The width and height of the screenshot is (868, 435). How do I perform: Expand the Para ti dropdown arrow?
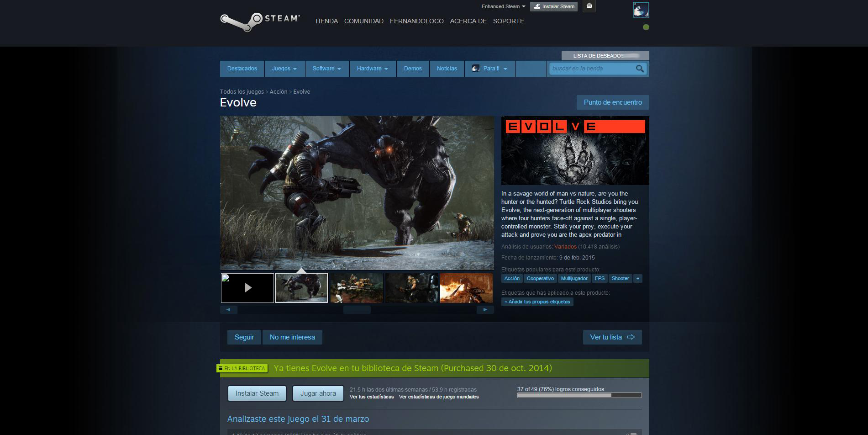pyautogui.click(x=505, y=69)
